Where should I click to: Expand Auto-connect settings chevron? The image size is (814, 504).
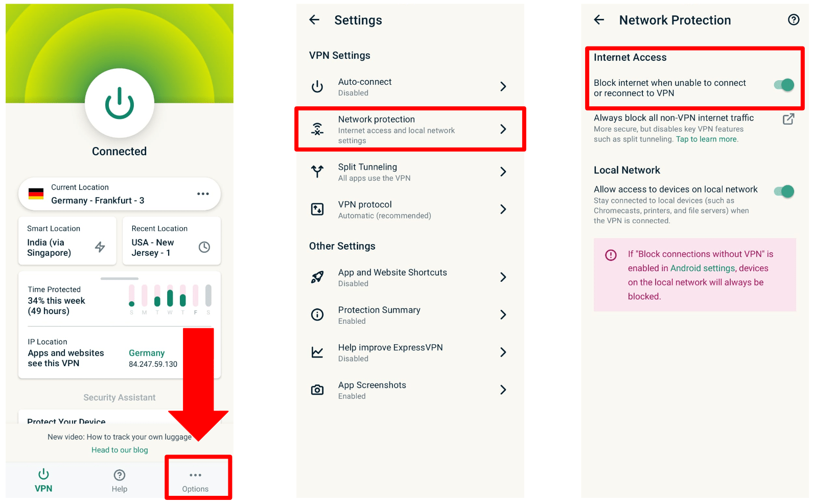coord(503,86)
